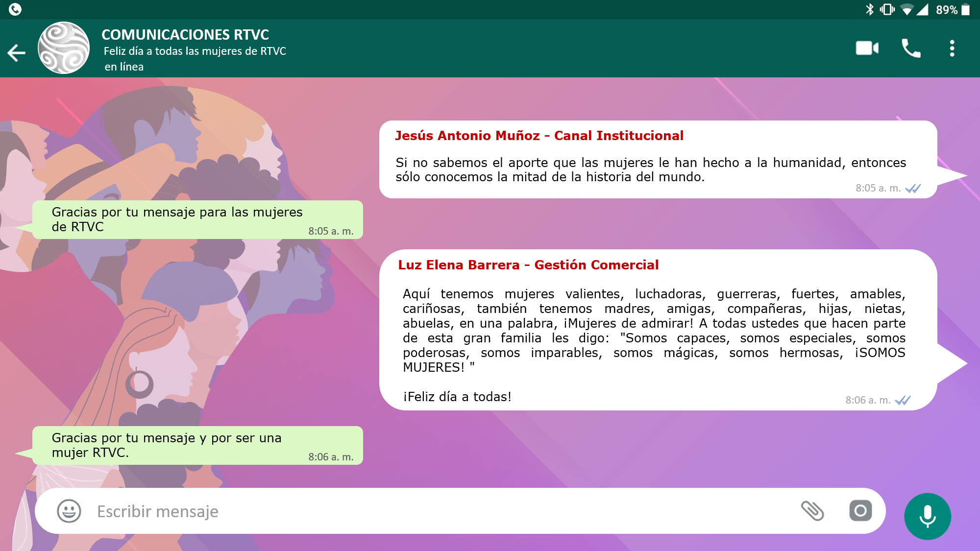Tap the long message from Gestión Comercial
The height and width of the screenshot is (551, 980).
[x=654, y=330]
